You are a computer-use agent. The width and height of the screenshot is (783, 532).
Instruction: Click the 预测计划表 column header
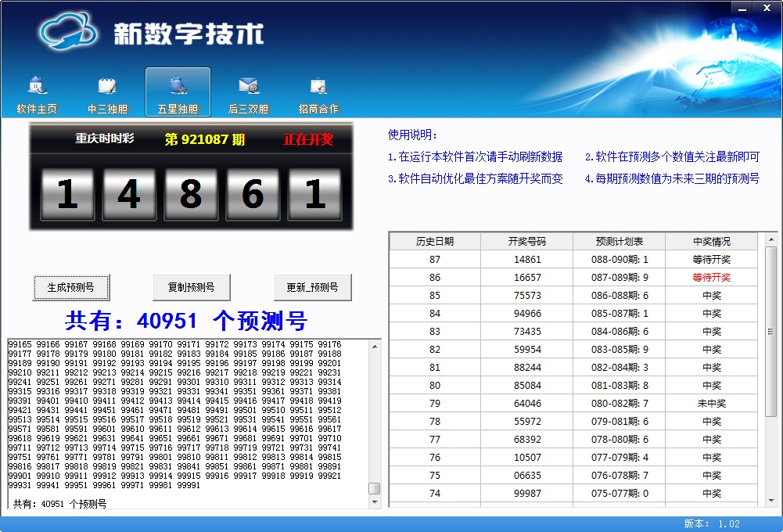(x=619, y=241)
